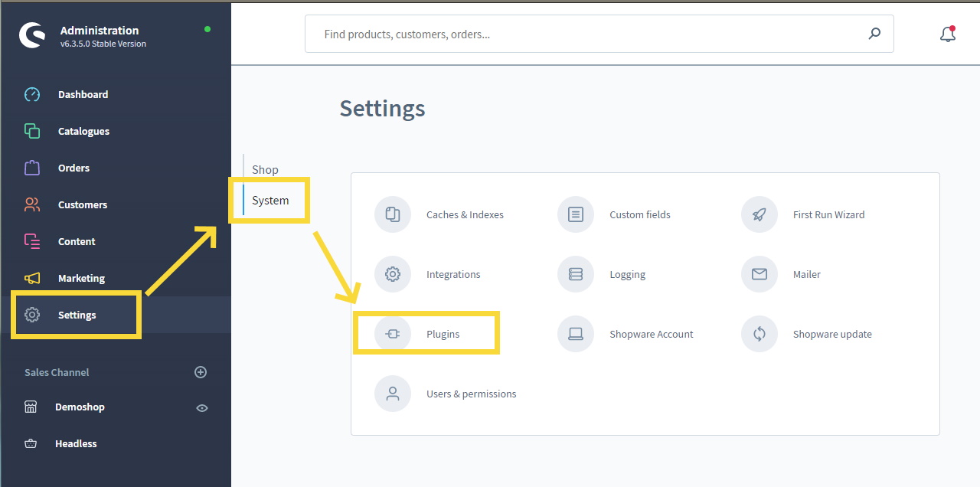Image resolution: width=980 pixels, height=487 pixels.
Task: Click the Settings page heading
Action: tap(382, 109)
